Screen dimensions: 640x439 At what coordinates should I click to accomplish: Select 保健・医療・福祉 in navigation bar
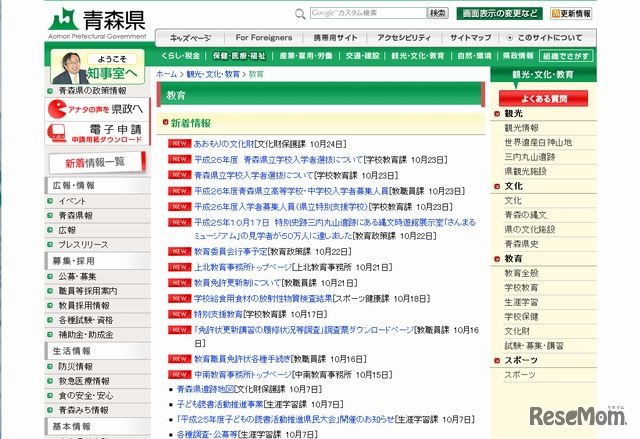coord(239,56)
